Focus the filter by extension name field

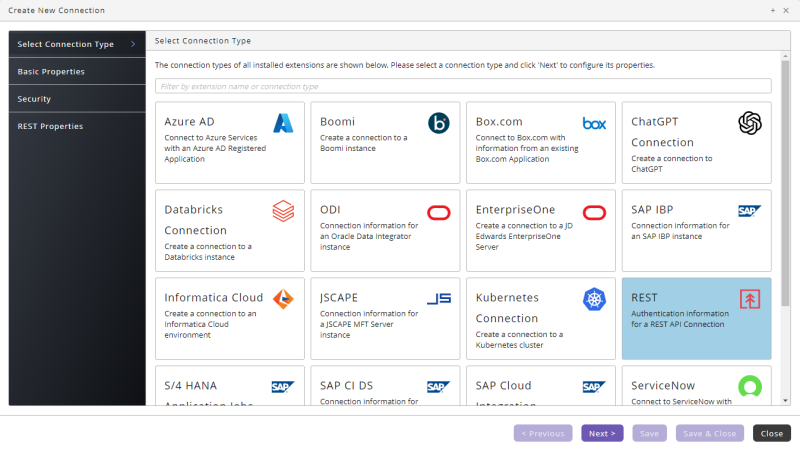[463, 86]
